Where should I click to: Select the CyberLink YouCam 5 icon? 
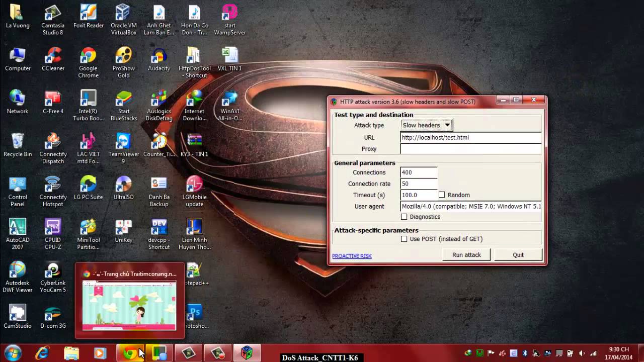click(x=53, y=278)
